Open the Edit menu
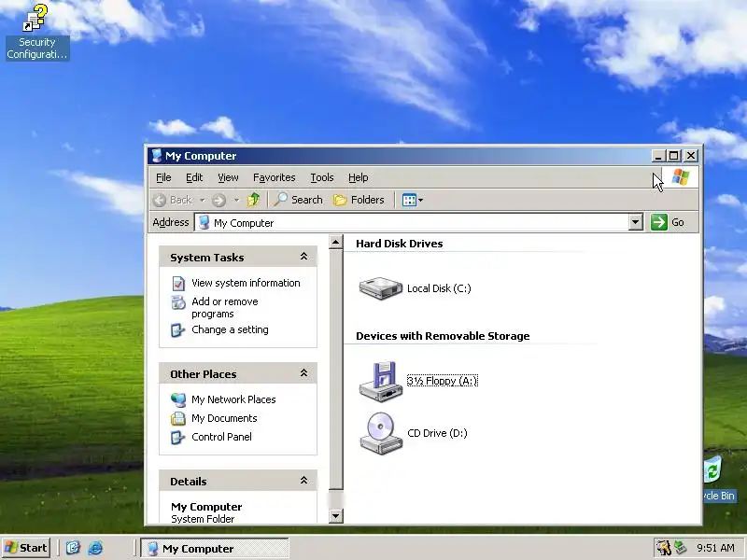Viewport: 747px width, 560px height. [194, 177]
